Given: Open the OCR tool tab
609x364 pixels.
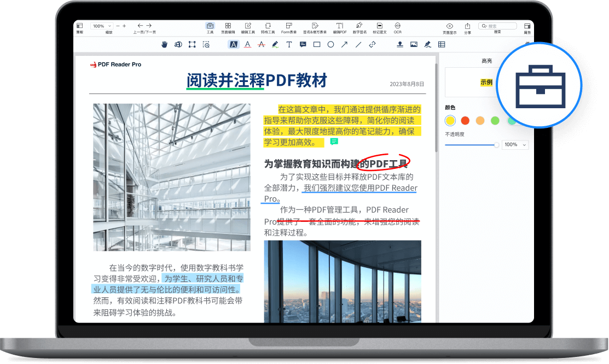Looking at the screenshot, I should click(x=398, y=26).
